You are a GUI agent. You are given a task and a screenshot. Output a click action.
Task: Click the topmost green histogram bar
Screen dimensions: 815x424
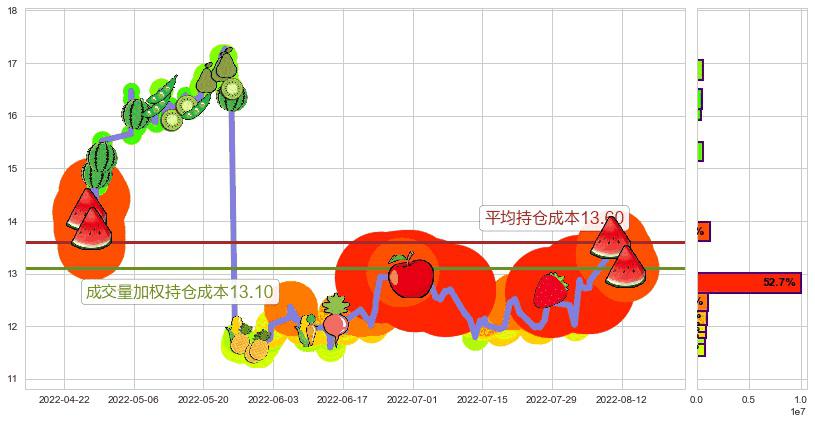(700, 69)
